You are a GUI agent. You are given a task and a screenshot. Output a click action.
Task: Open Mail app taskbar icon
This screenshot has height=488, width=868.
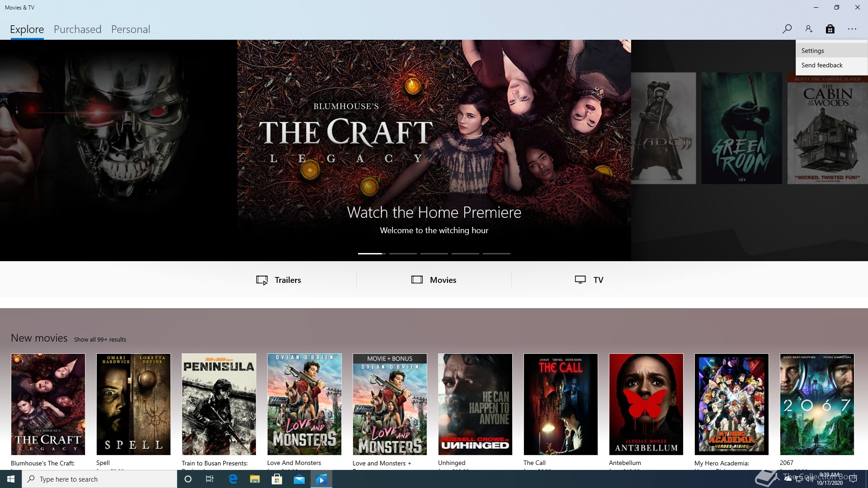pyautogui.click(x=299, y=479)
